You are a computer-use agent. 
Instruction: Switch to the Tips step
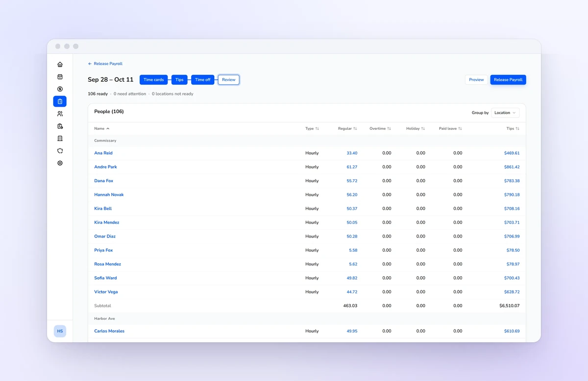(179, 80)
